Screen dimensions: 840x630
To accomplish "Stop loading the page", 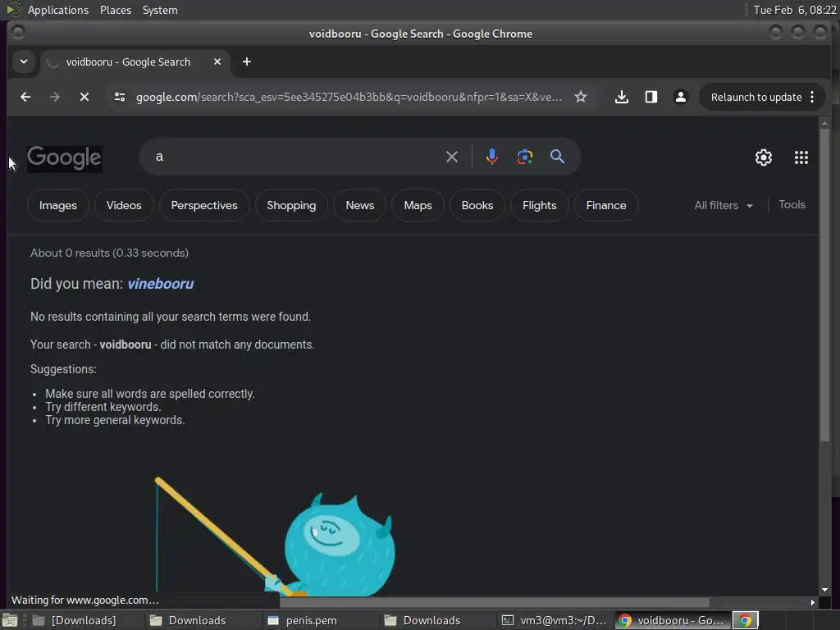I will [x=84, y=97].
